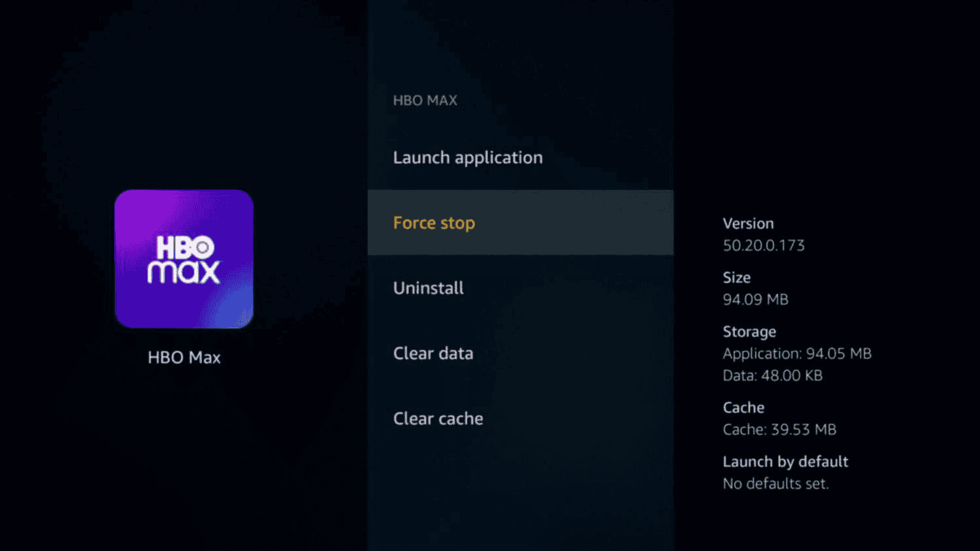Click the Launch by default setting
This screenshot has height=551, width=980.
(x=785, y=462)
